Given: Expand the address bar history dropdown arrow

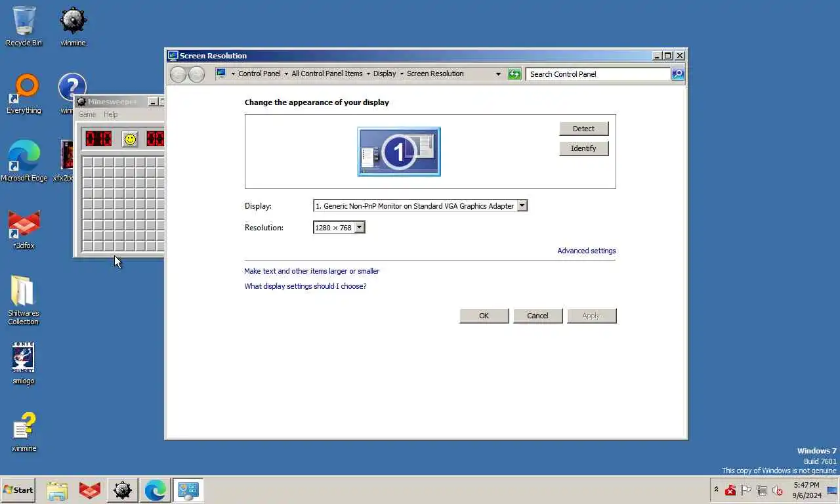Looking at the screenshot, I should click(x=499, y=74).
